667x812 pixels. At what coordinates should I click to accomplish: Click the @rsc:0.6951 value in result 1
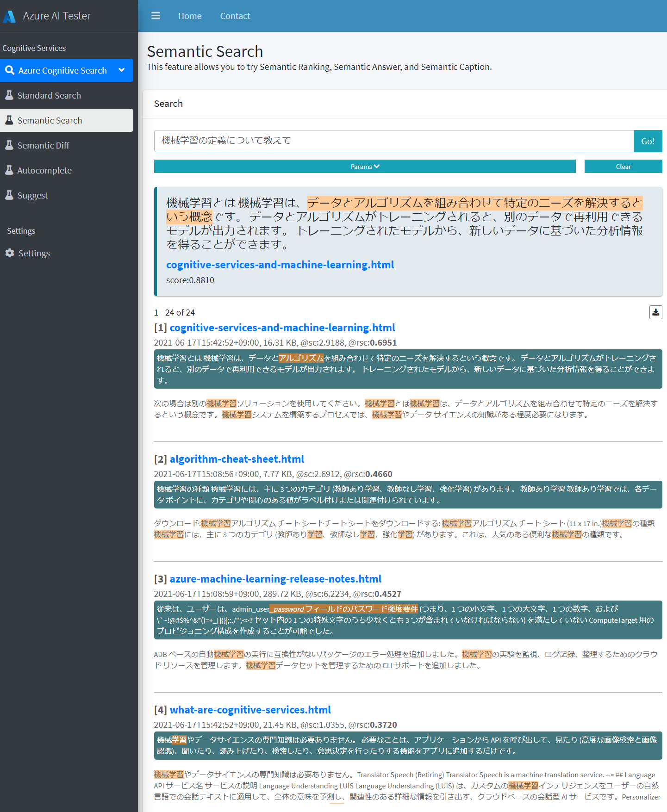373,343
